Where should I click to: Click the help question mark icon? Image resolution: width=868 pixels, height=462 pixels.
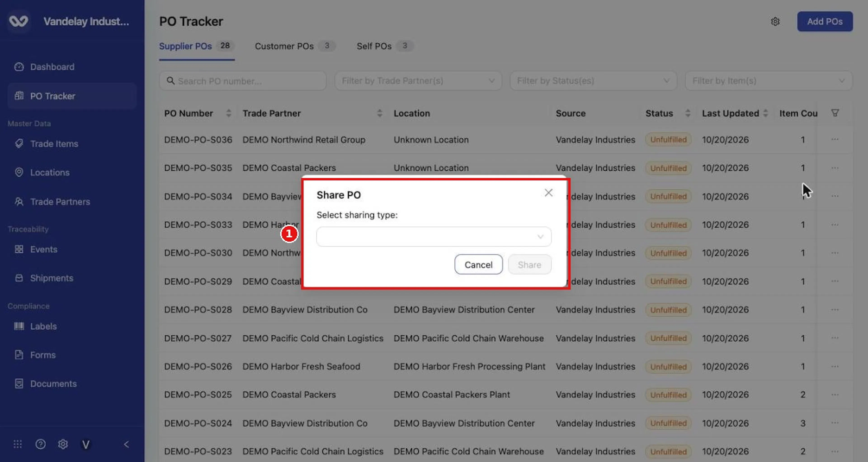tap(40, 444)
